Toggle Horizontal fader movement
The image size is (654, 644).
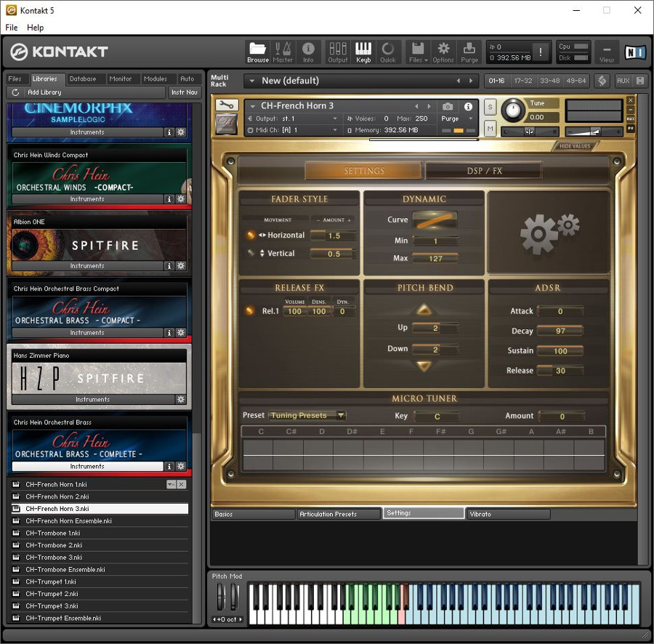coord(250,235)
